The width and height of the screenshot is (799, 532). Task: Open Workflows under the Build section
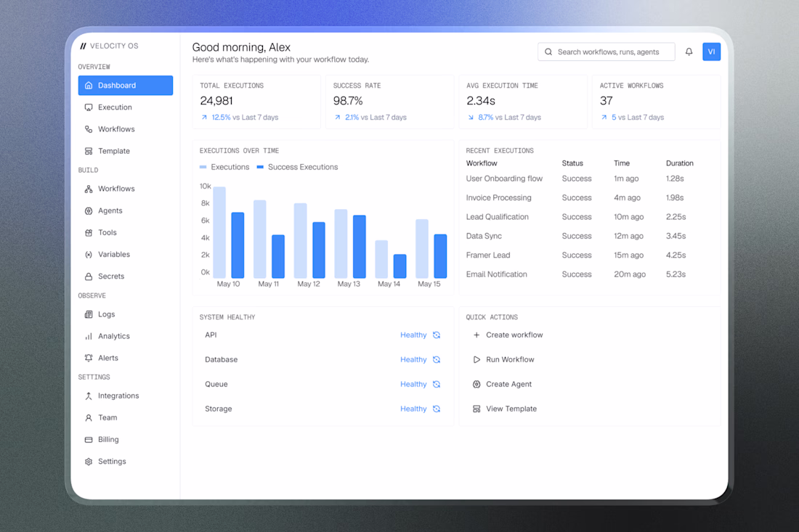(126, 189)
